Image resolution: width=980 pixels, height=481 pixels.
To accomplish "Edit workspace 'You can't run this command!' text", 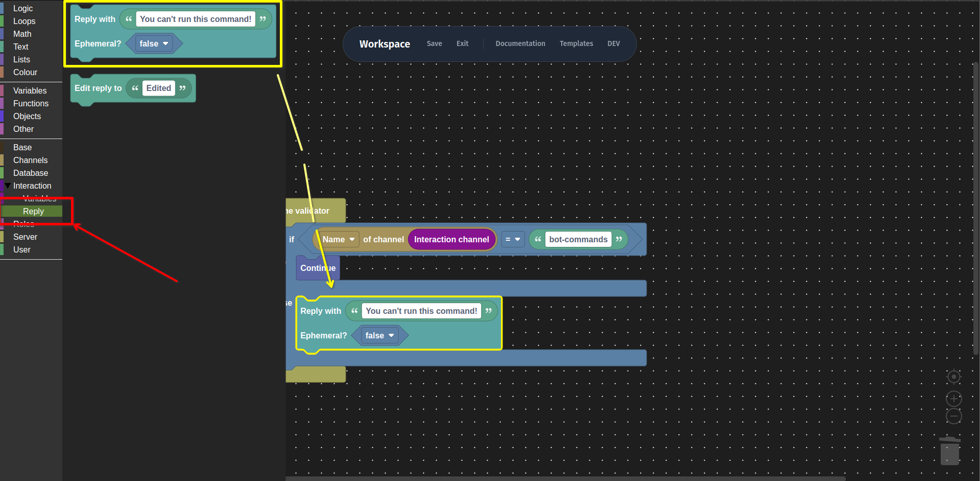I will click(x=421, y=311).
